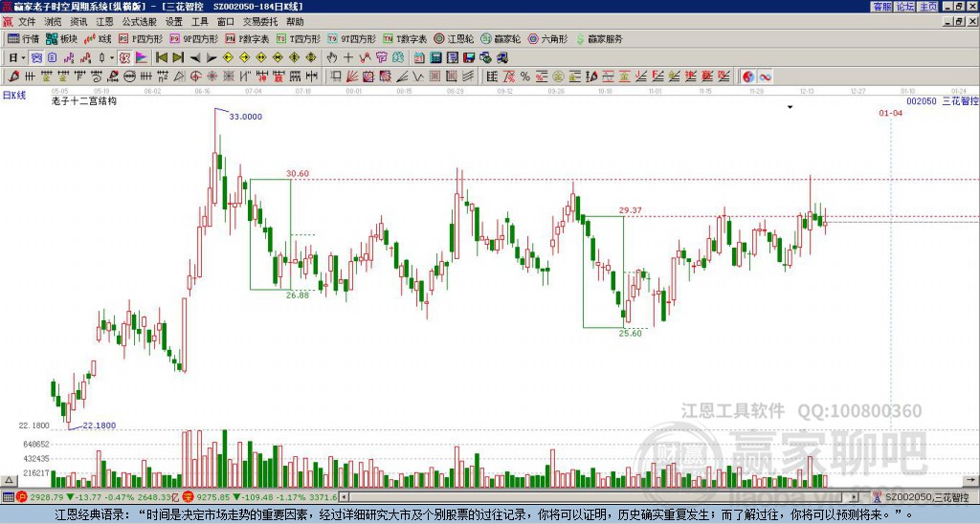Toggle the yin-yang icon button
Viewport: 980px width, 524px height.
coord(748,76)
